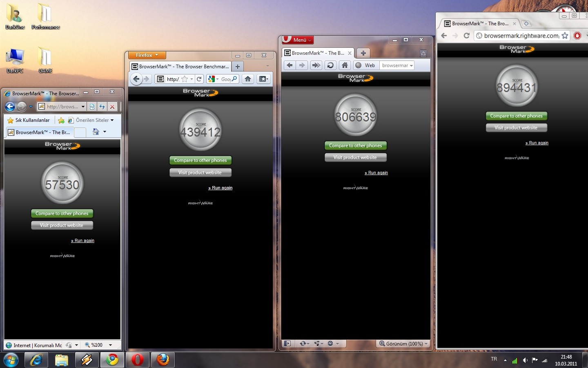Click Firefox home button
This screenshot has width=588, height=368.
point(247,79)
